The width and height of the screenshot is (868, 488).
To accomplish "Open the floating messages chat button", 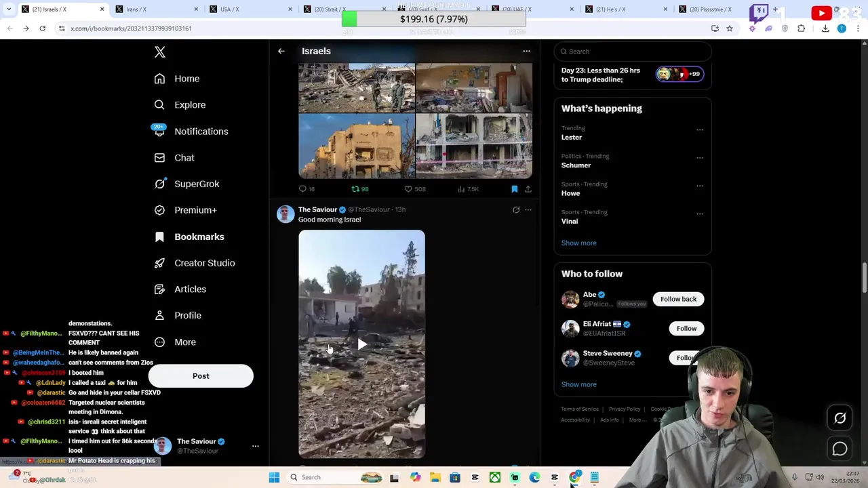I will (x=840, y=449).
